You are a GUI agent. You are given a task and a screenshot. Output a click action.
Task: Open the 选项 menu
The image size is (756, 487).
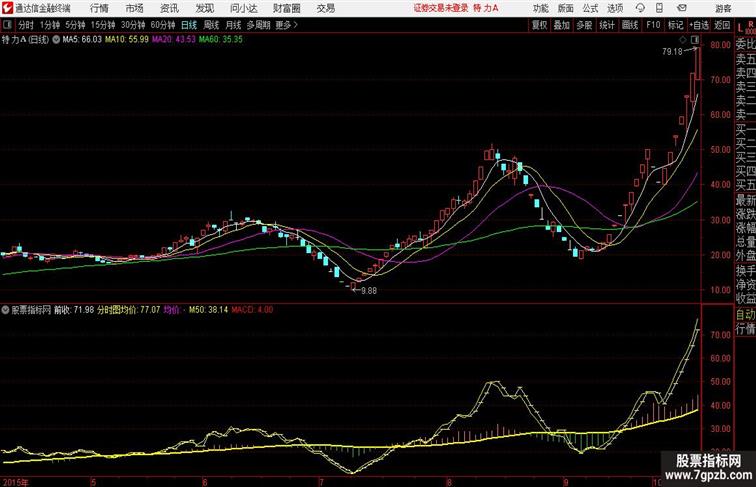tap(615, 8)
